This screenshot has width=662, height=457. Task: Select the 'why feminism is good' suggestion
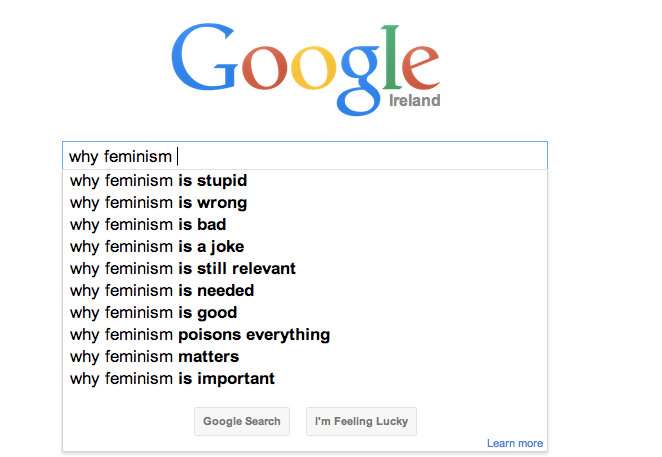pyautogui.click(x=154, y=313)
